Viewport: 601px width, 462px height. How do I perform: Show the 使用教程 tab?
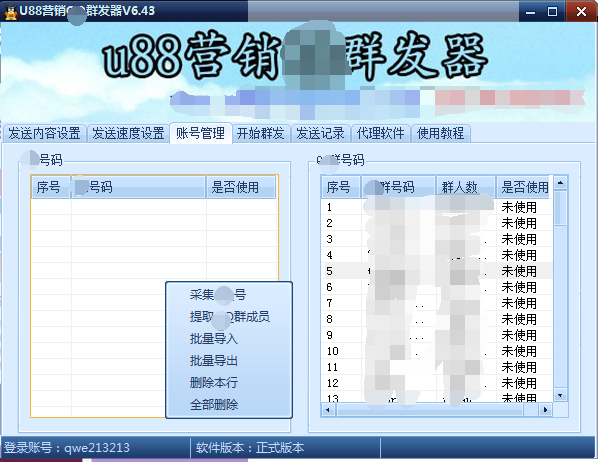click(x=440, y=133)
